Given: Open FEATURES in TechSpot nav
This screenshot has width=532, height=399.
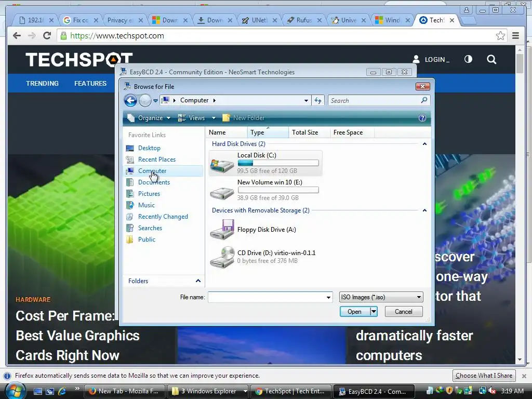Looking at the screenshot, I should click(x=90, y=84).
